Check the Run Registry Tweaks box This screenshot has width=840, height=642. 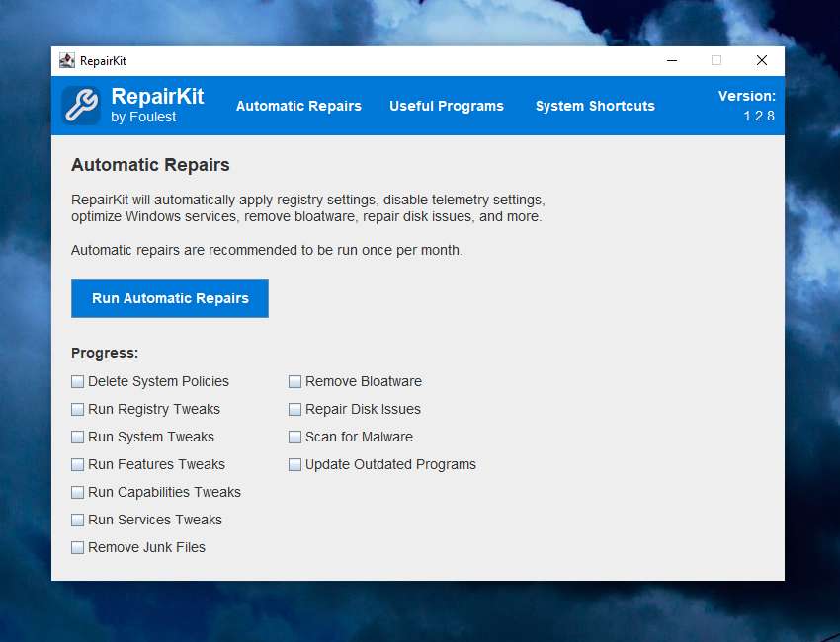pyautogui.click(x=78, y=409)
